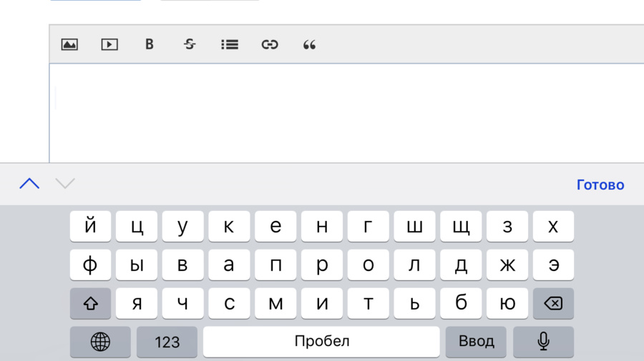The width and height of the screenshot is (644, 361).
Task: Tap the з key
Action: coord(507,227)
